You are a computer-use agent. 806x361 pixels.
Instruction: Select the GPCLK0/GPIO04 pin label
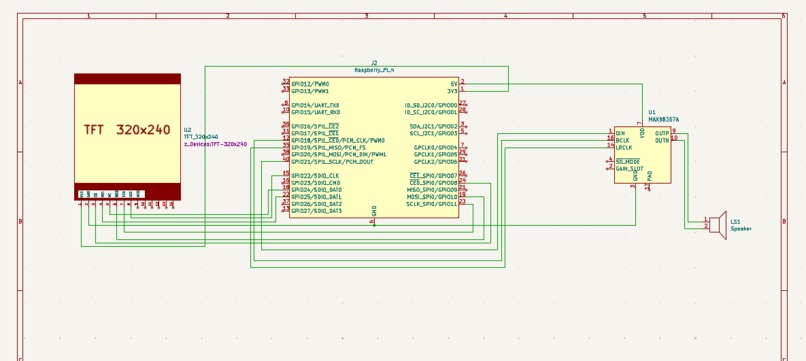click(436, 148)
